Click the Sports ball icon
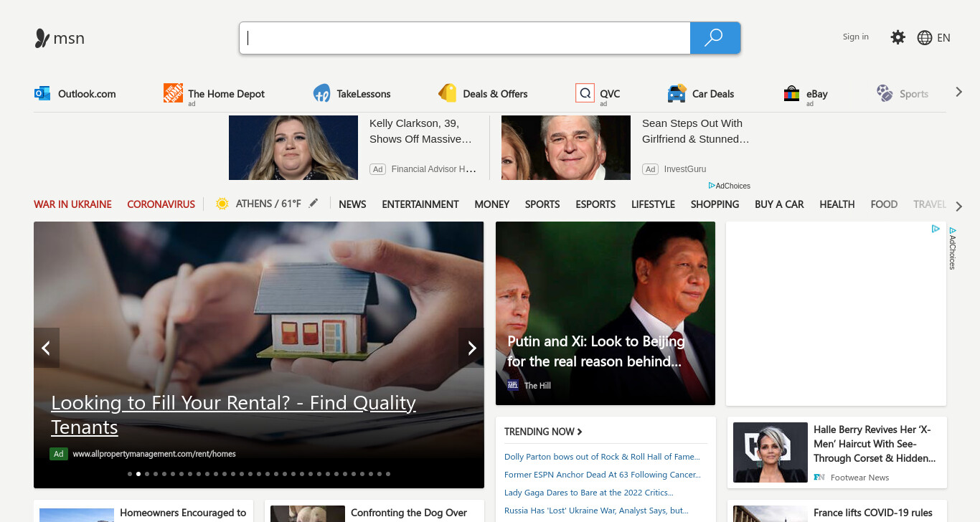The width and height of the screenshot is (980, 522). click(885, 92)
